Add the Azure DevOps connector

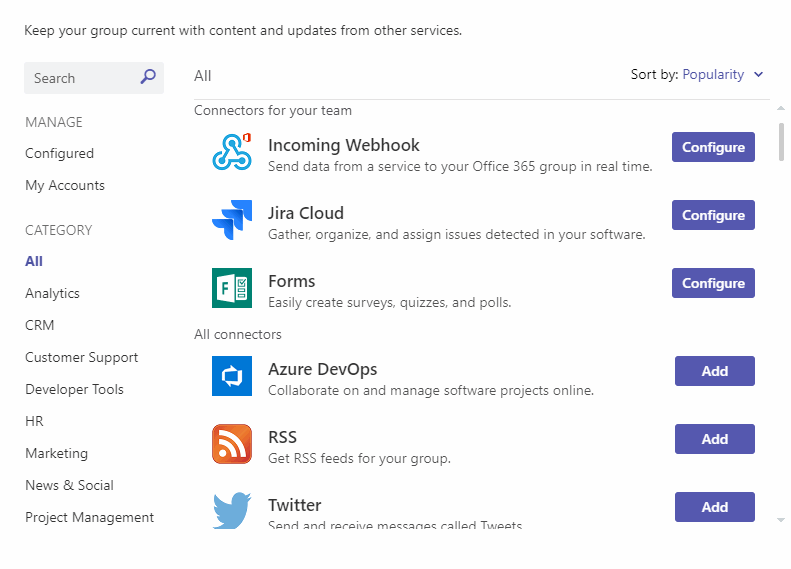[715, 371]
